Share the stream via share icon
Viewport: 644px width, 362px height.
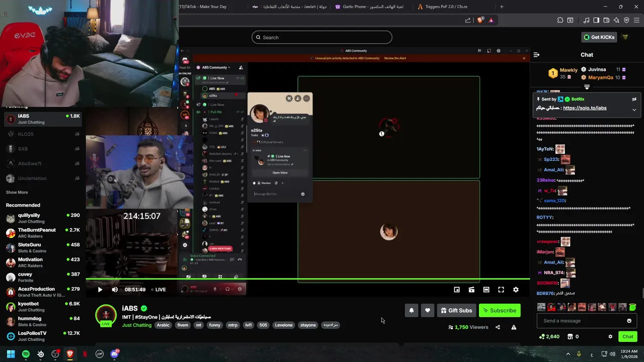(x=498, y=327)
